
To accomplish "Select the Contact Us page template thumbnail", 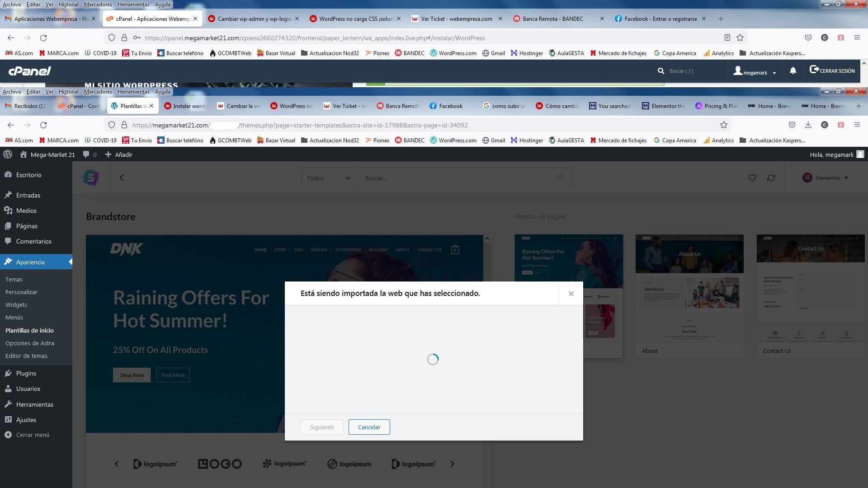I will [x=811, y=296].
